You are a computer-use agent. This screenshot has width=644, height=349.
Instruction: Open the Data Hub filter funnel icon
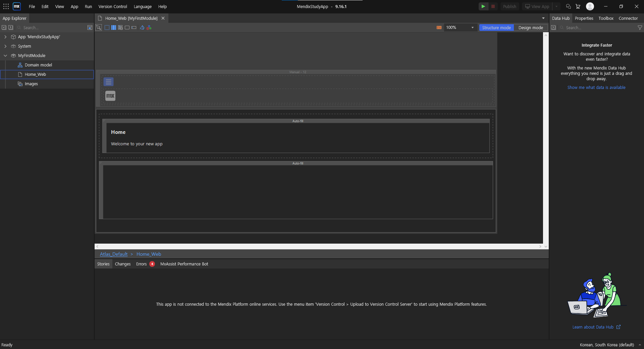click(640, 28)
